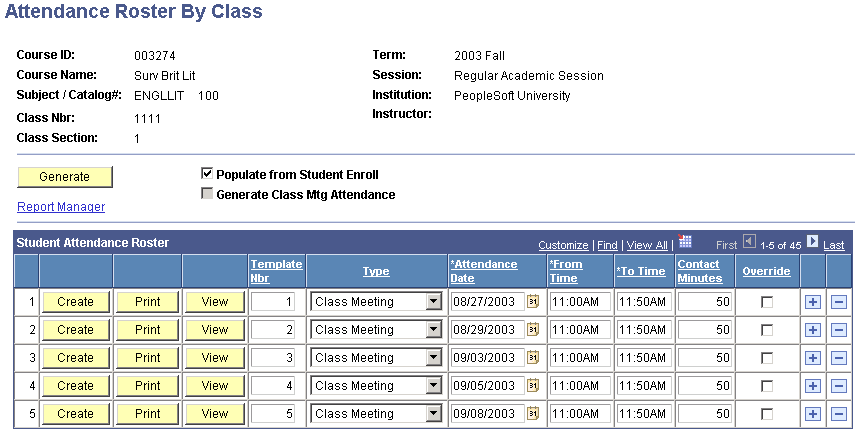Expand the Type dropdown in row 4
Viewport: 855px width, 433px height.
433,386
